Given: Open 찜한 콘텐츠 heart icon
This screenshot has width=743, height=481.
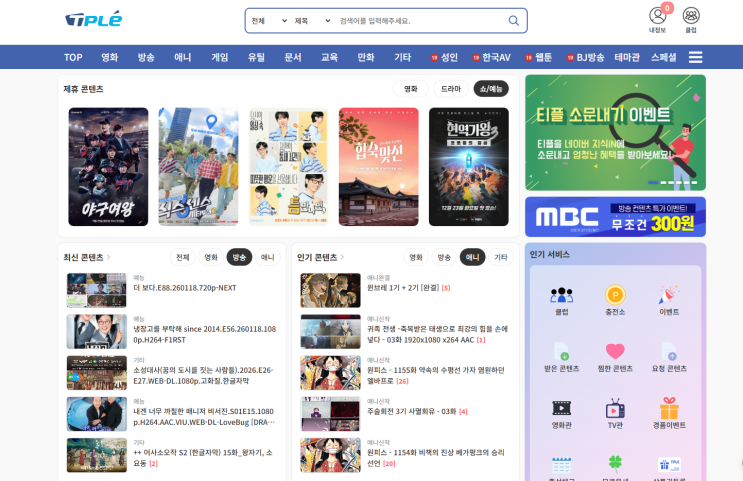Looking at the screenshot, I should point(615,352).
